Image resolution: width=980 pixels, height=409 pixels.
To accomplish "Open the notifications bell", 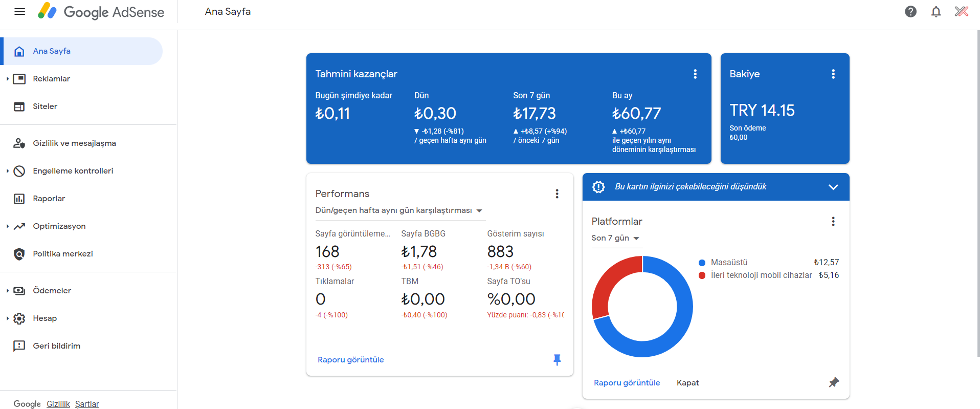I will click(936, 11).
